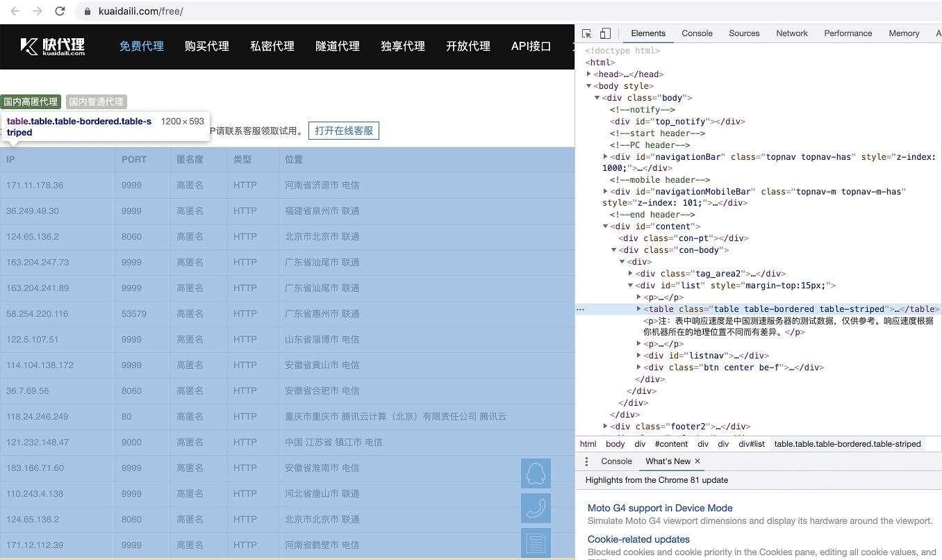Click the table breadcrumb in the Elements panel
The image size is (942, 560).
[x=847, y=444]
